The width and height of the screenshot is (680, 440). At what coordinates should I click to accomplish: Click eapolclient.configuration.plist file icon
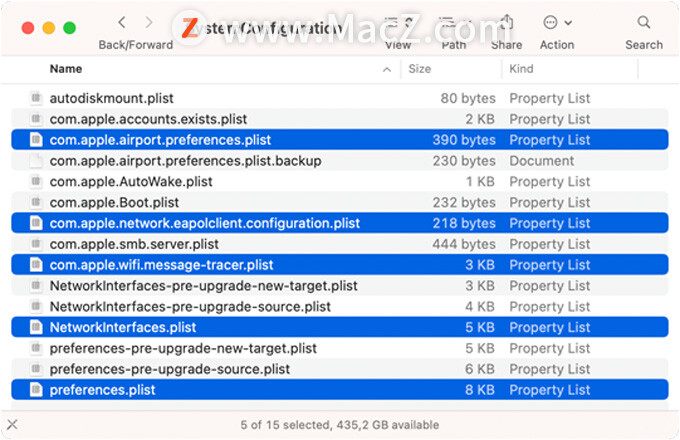pos(36,223)
